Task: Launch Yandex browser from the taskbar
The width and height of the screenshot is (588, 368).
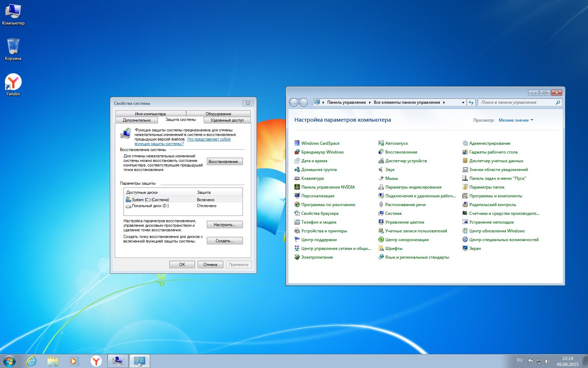Action: click(x=96, y=361)
